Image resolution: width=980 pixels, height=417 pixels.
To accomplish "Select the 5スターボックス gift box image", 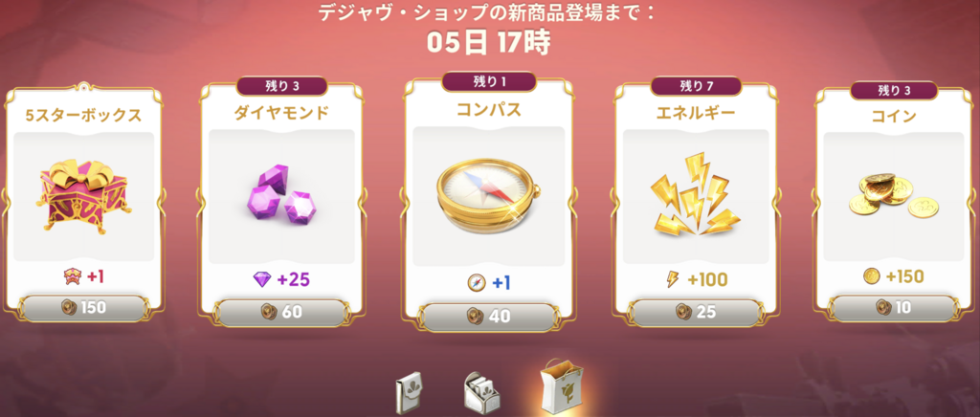I will click(x=83, y=195).
